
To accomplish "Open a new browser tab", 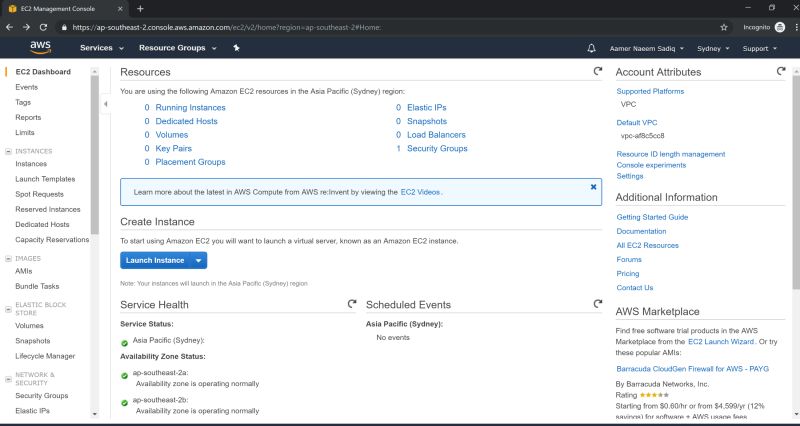I will click(x=140, y=9).
